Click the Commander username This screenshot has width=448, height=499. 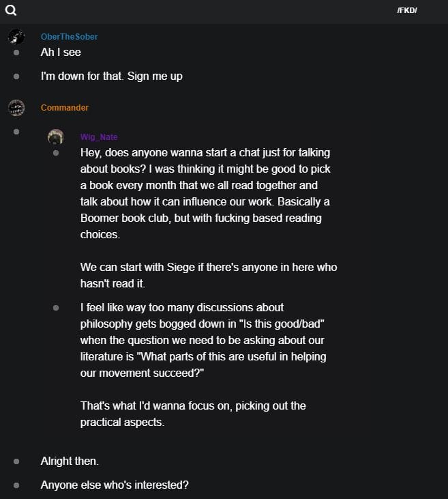pos(65,108)
